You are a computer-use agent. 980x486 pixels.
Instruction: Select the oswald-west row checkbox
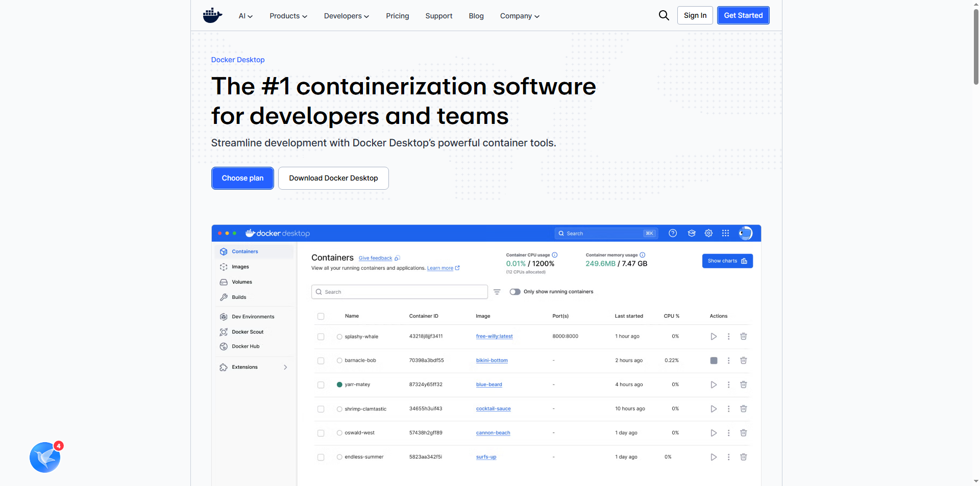pos(321,433)
